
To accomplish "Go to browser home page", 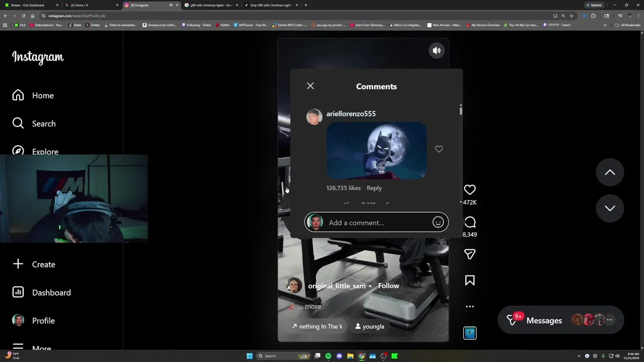I will pos(33,16).
